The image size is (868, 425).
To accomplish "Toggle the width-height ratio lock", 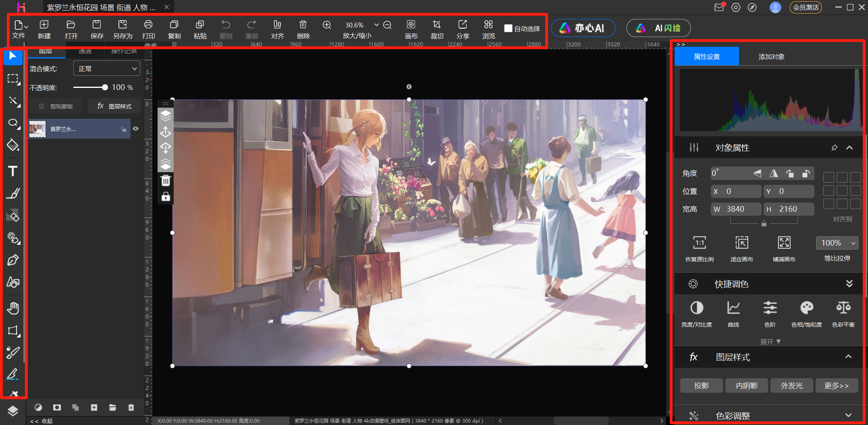I will [x=764, y=223].
